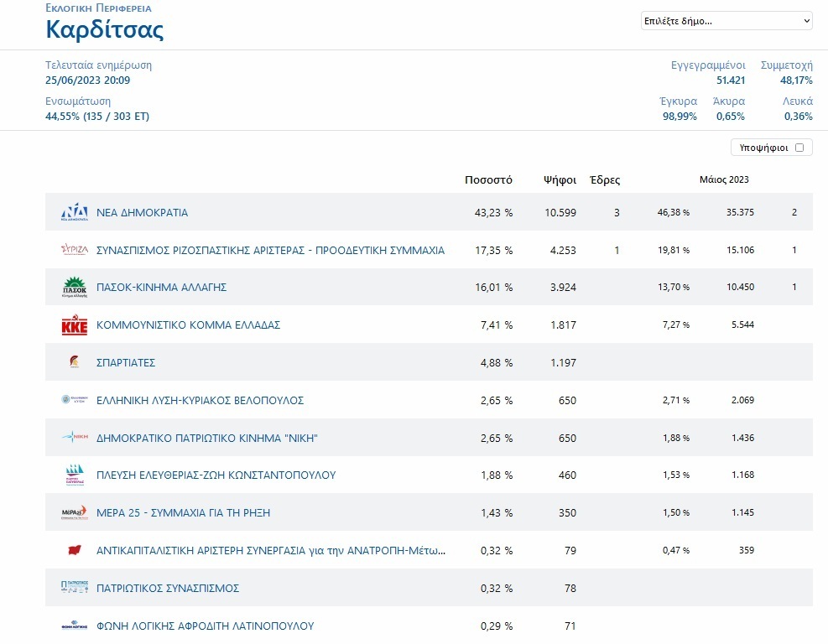Screen dimensions: 828x644
Task: Click the May 2023 votes 15.106
Action: pyautogui.click(x=740, y=250)
